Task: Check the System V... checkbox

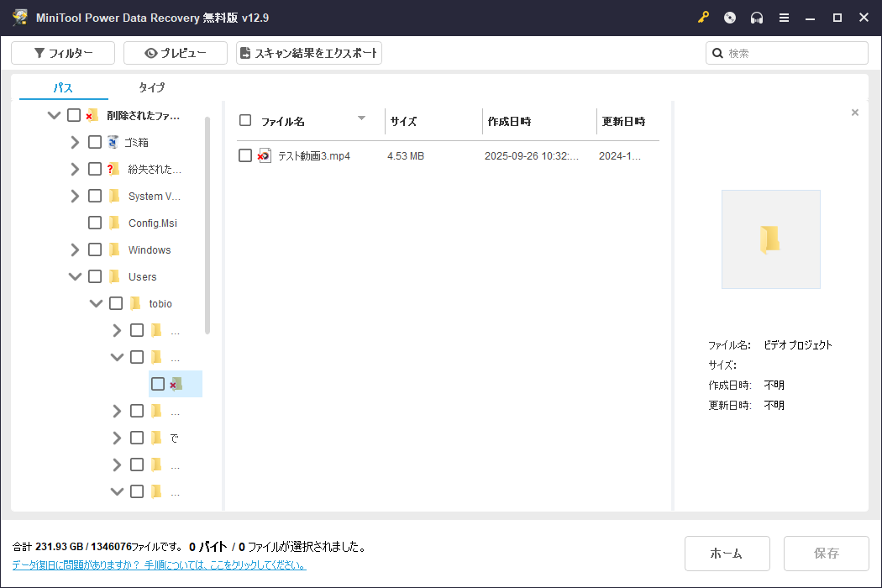Action: (x=94, y=196)
